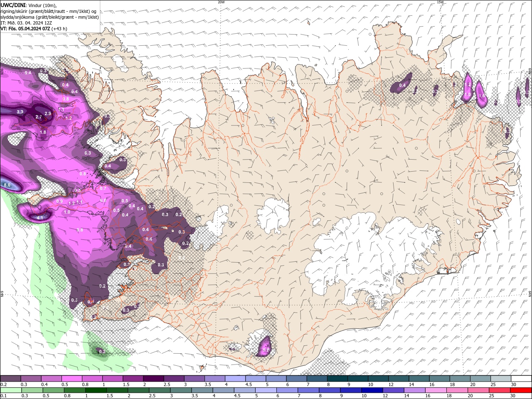Select the top-row legend swatch for 14–16
The image size is (532, 399).
click(419, 379)
